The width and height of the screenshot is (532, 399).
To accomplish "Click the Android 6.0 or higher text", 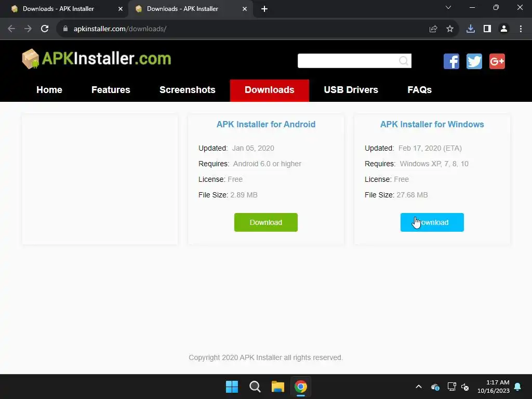I will point(267,164).
